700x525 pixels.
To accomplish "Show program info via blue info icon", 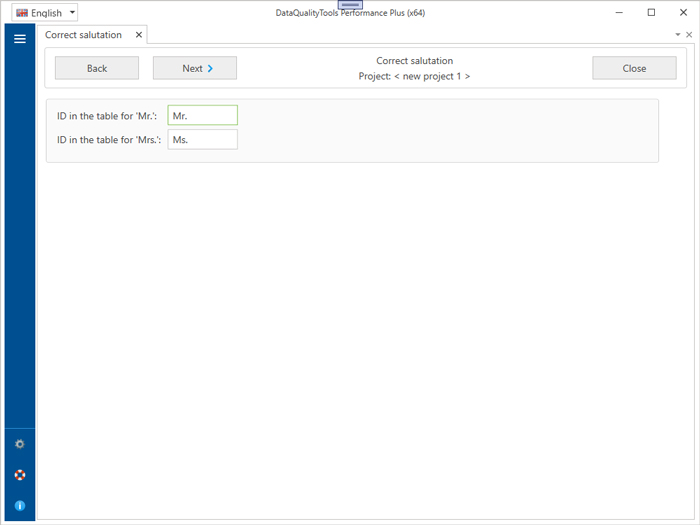I will pos(19,506).
